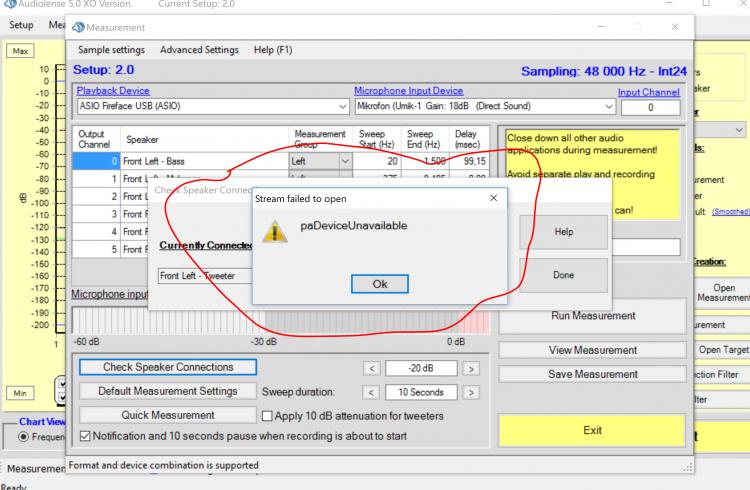Click the Input Channel value field

(651, 108)
